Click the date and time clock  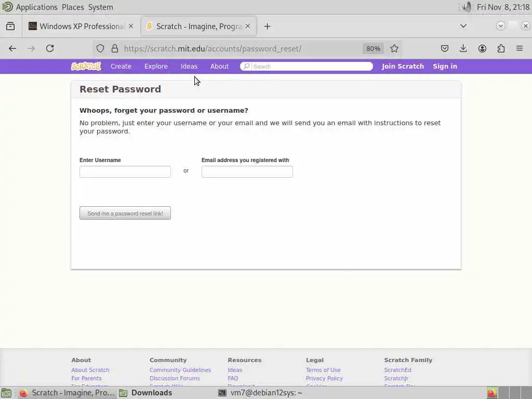pyautogui.click(x=503, y=7)
